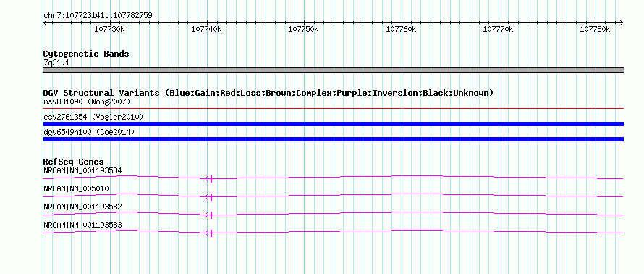Select the Cytogenetic Bands track title
The height and width of the screenshot is (274, 644).
pos(86,54)
